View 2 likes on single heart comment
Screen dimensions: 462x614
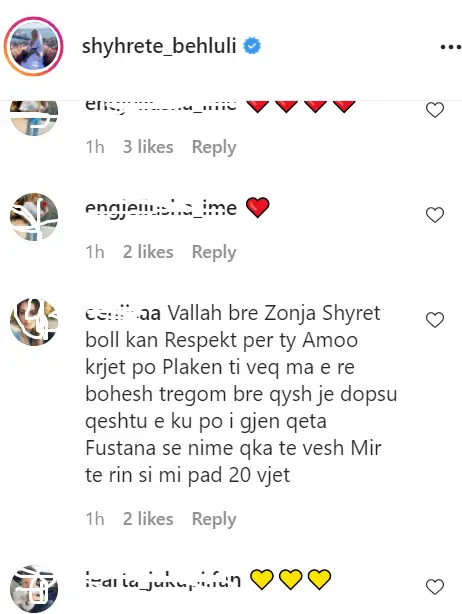click(148, 252)
